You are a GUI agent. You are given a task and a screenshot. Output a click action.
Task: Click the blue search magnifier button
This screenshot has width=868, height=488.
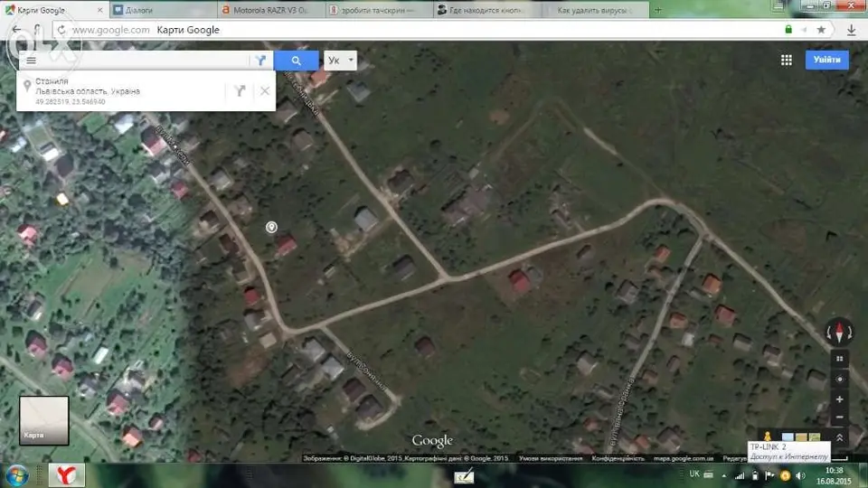click(297, 61)
